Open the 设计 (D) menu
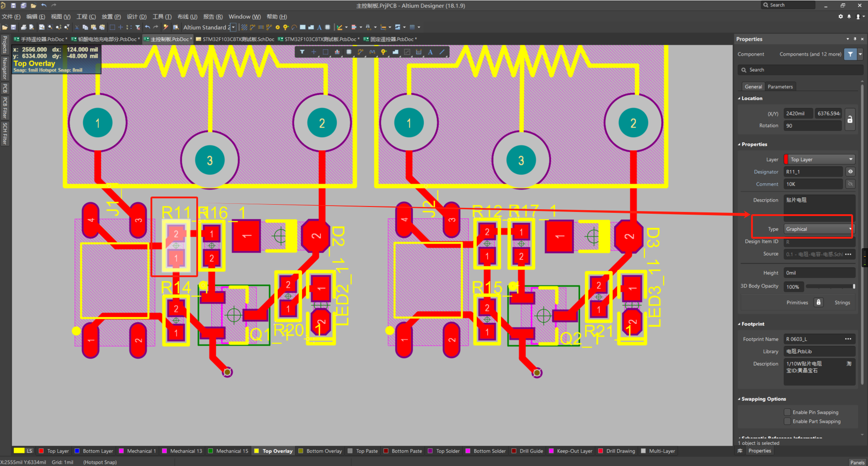Image resolution: width=868 pixels, height=466 pixels. point(136,17)
